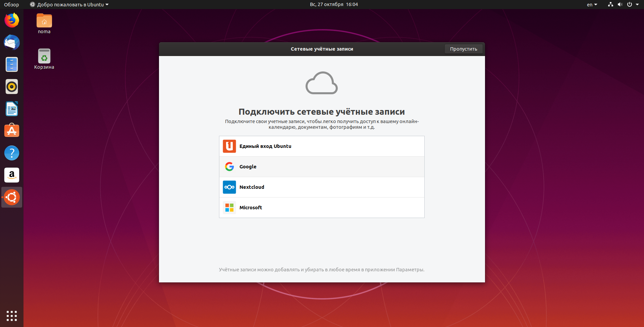Open Добро пожаловать в Ubuntu app menu
The height and width of the screenshot is (327, 644).
69,5
